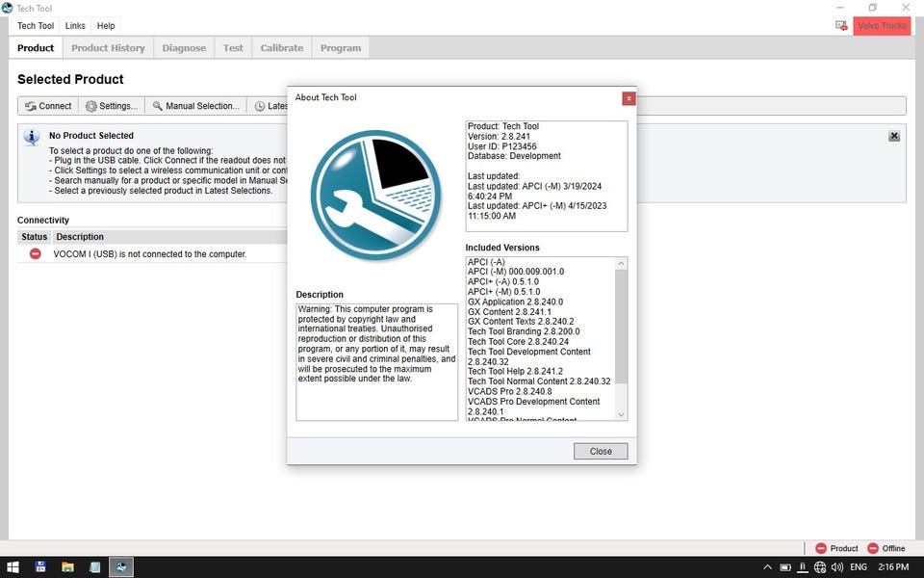Open the Links menu
The height and width of the screenshot is (578, 924).
pos(75,26)
